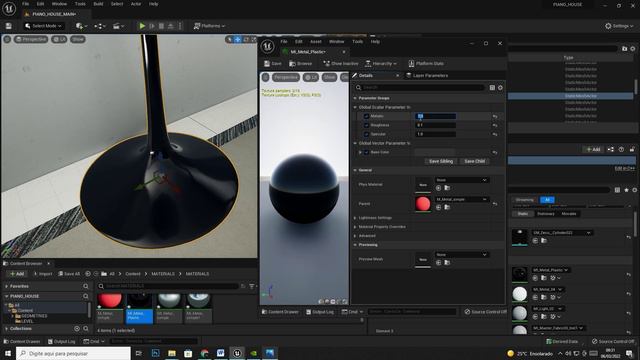
Task: Click Import in the Content Browser
Action: (43, 274)
